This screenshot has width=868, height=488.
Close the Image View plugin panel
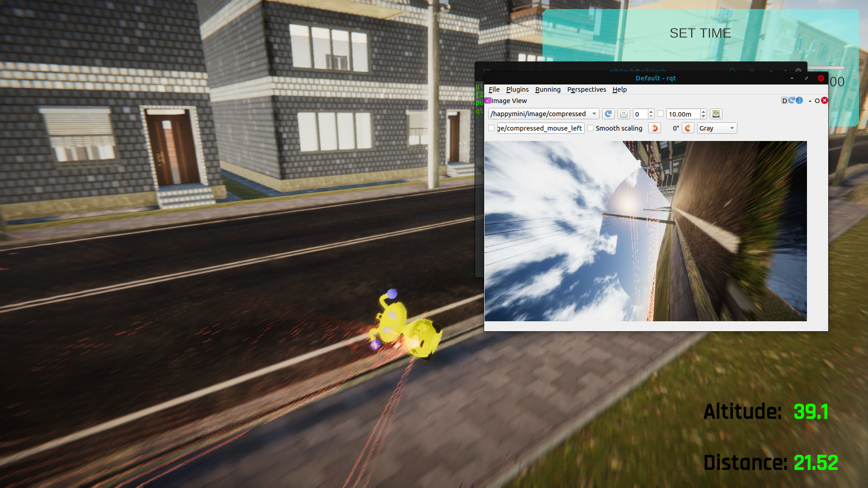pos(825,100)
